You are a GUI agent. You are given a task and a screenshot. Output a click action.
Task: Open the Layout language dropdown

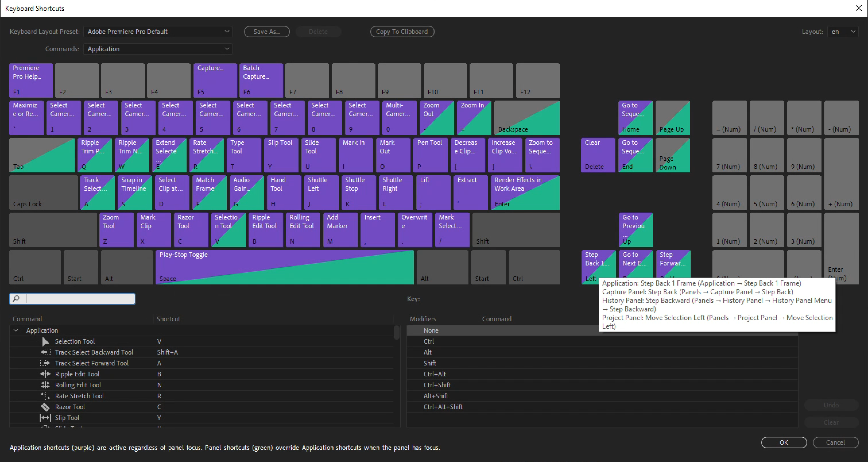[843, 32]
